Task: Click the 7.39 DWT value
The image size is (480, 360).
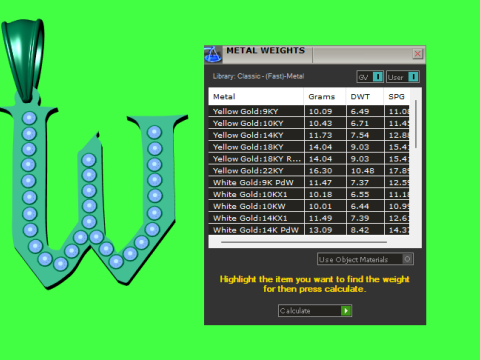Action: pos(360,218)
